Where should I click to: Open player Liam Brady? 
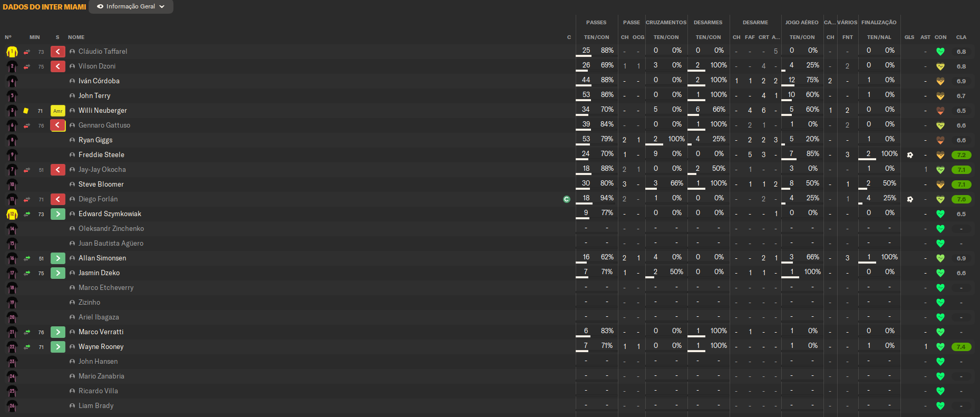[x=96, y=406]
